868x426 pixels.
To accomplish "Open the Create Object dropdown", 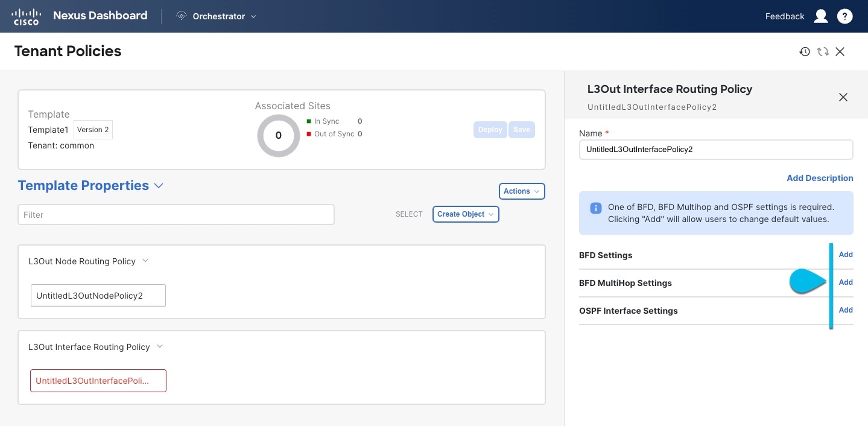I will (466, 214).
